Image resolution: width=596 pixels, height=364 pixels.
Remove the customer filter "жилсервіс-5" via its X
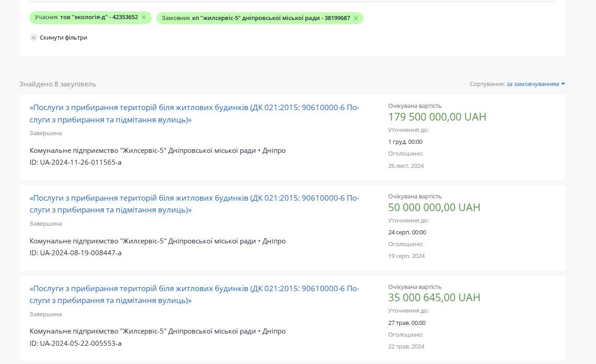pyautogui.click(x=356, y=18)
